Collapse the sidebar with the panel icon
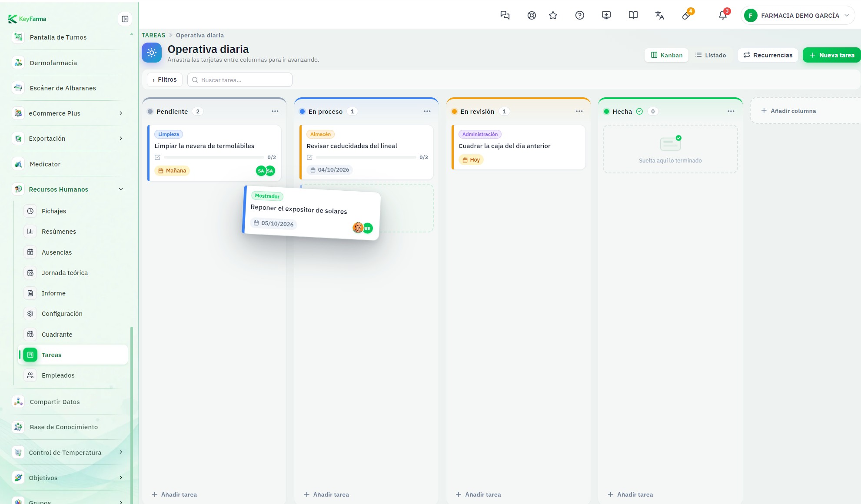Image resolution: width=861 pixels, height=504 pixels. tap(125, 19)
